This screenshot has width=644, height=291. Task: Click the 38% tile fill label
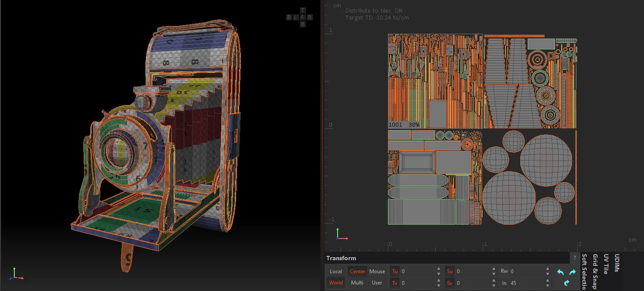[414, 124]
